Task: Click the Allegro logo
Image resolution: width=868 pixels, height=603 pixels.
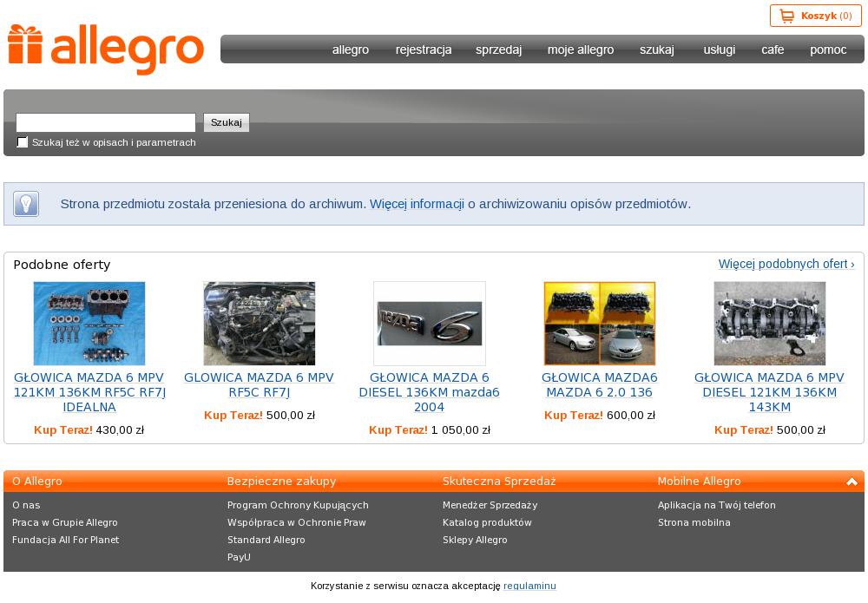Action: coord(106,49)
